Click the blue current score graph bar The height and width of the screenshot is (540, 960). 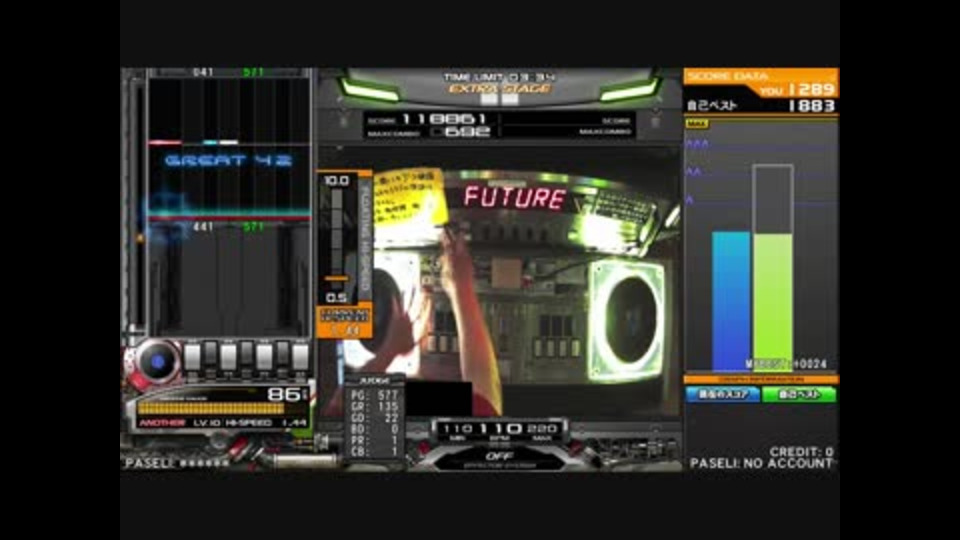[731, 301]
